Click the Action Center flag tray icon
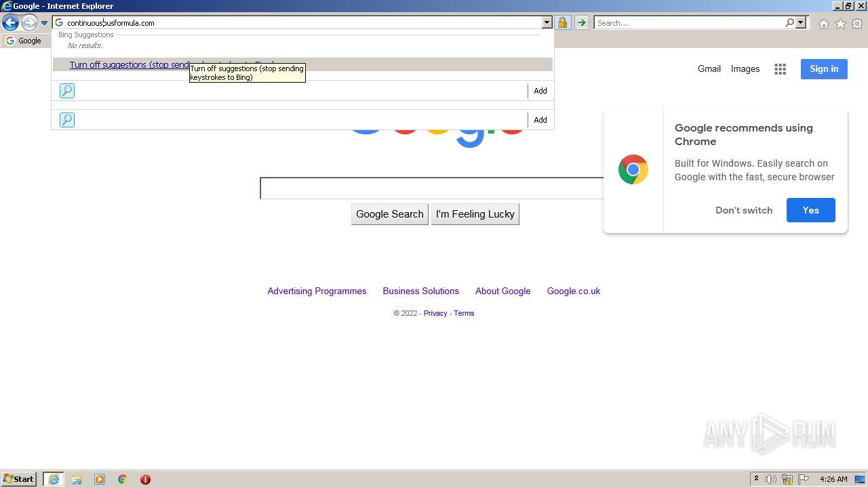Image resolution: width=868 pixels, height=488 pixels. click(x=804, y=479)
